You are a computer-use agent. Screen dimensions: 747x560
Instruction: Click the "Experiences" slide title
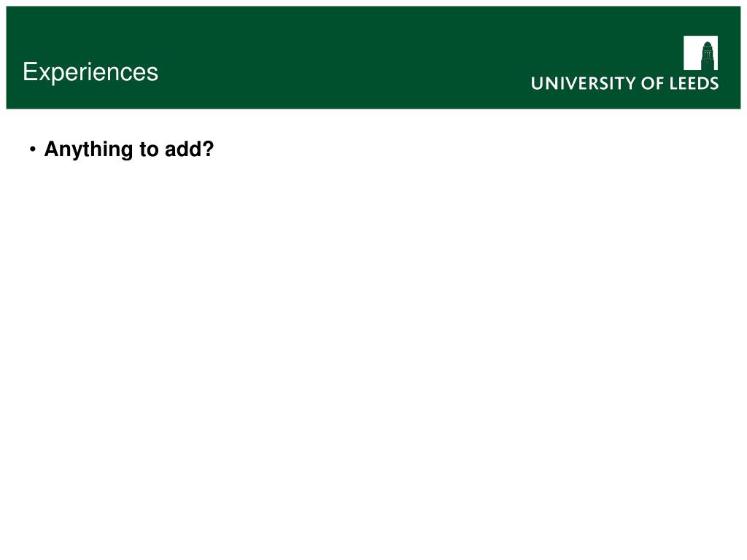coord(90,72)
